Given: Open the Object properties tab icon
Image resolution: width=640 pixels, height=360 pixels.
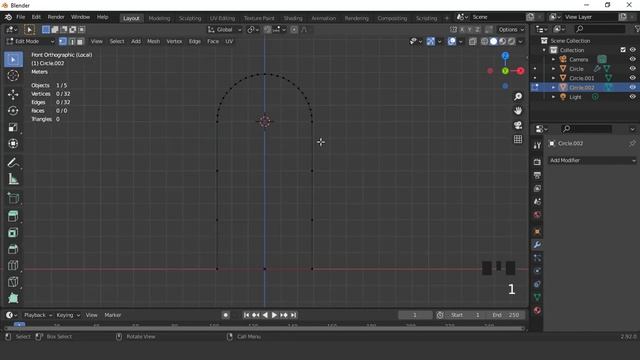Looking at the screenshot, I should [x=537, y=231].
